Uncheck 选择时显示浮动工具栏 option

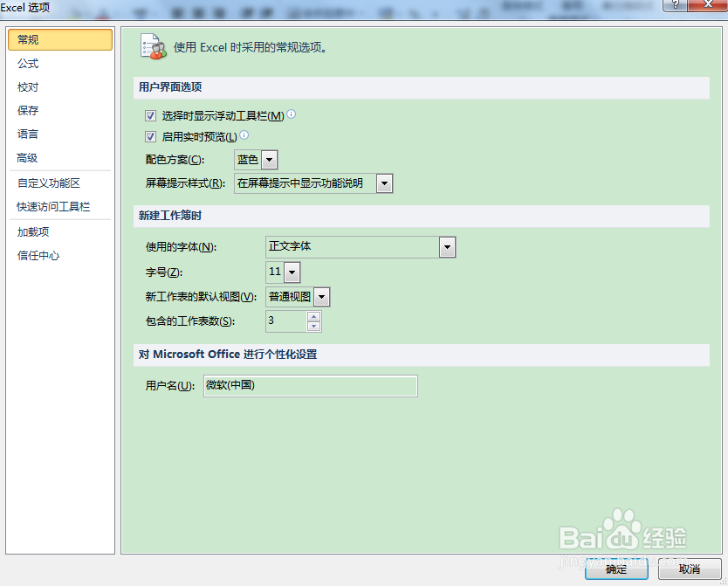(151, 114)
